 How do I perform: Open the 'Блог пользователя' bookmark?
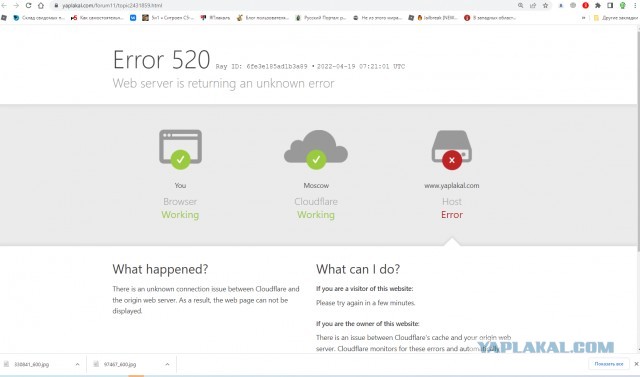263,18
